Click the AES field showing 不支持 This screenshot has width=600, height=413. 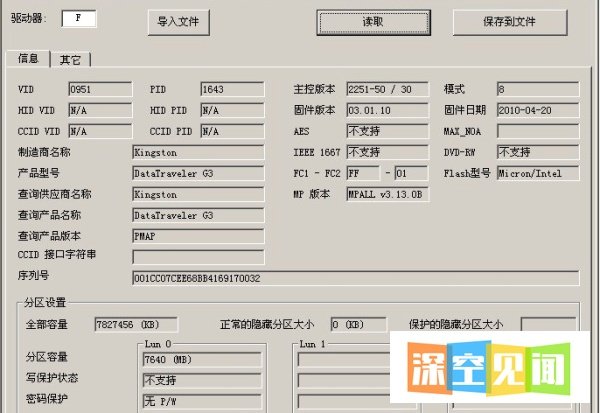[x=387, y=131]
